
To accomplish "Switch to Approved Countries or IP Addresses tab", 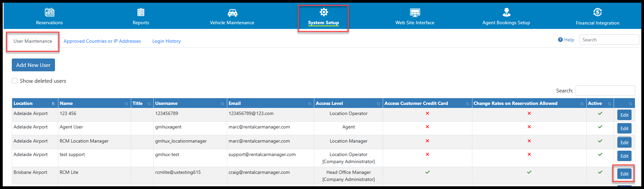I will (x=102, y=41).
